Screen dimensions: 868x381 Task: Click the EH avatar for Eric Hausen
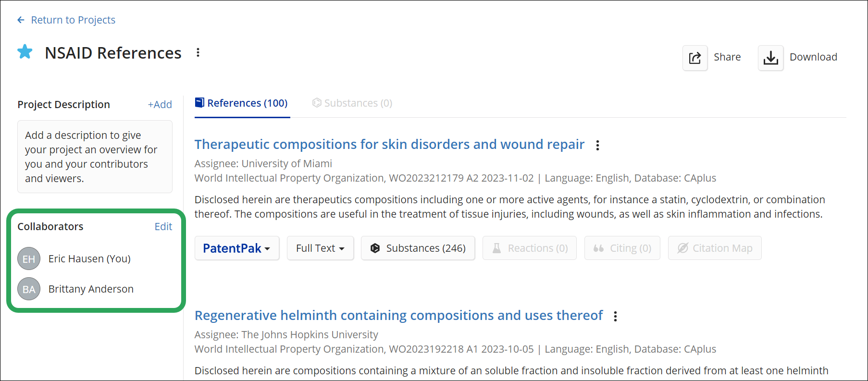click(x=29, y=258)
